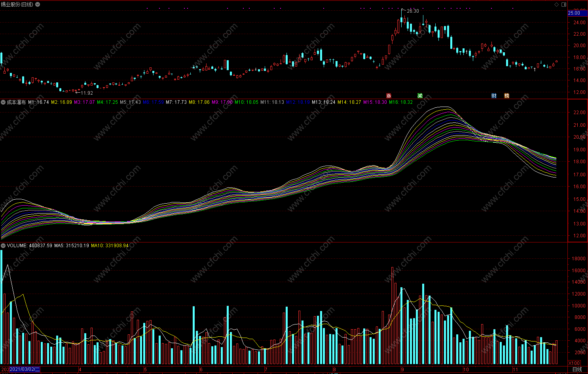Image resolution: width=588 pixels, height=374 pixels.
Task: Click the blue 财 event marker
Action: click(494, 95)
